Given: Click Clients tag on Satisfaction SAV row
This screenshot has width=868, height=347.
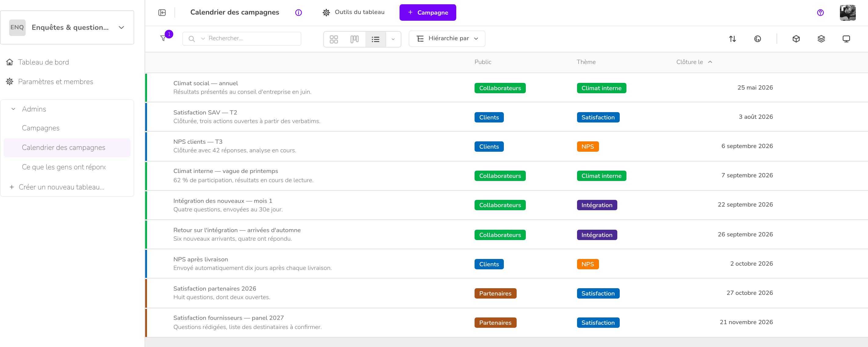Looking at the screenshot, I should pos(489,117).
